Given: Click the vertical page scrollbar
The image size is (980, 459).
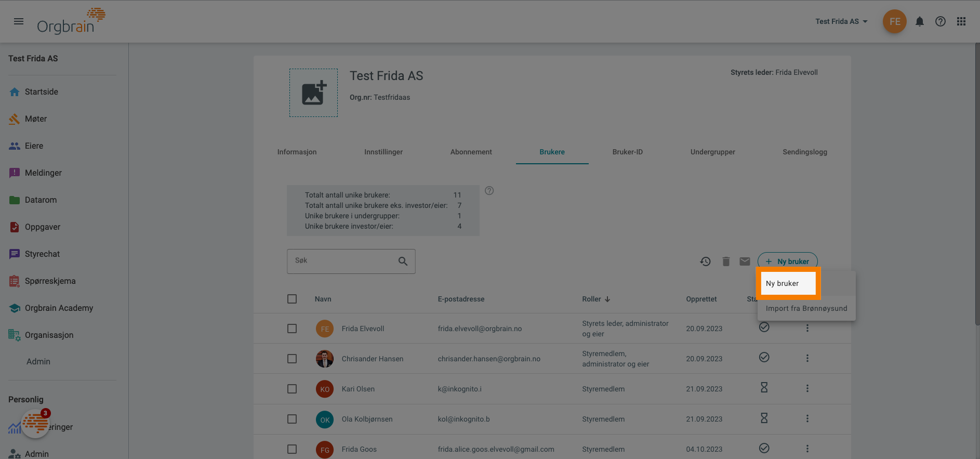Looking at the screenshot, I should coord(977,185).
